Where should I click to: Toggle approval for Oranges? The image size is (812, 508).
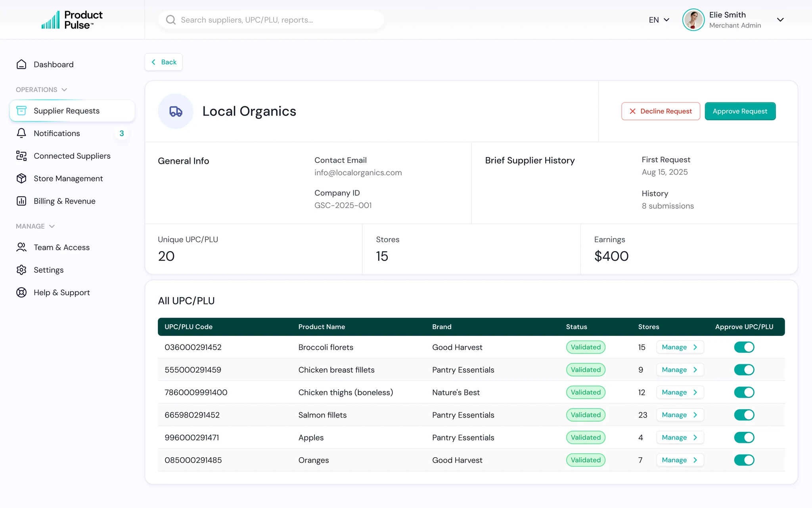[744, 460]
